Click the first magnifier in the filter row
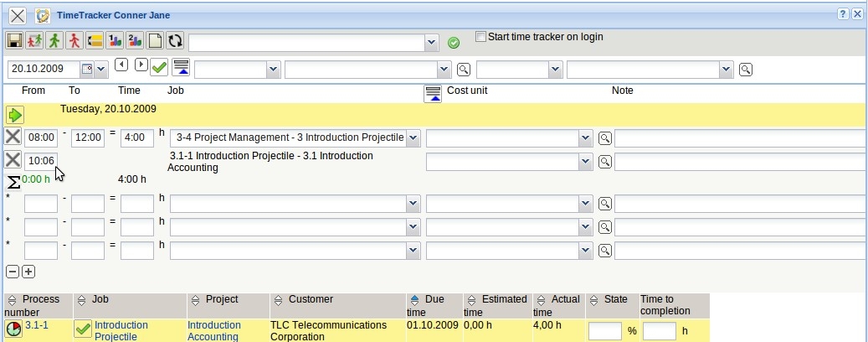The width and height of the screenshot is (868, 342). click(464, 70)
